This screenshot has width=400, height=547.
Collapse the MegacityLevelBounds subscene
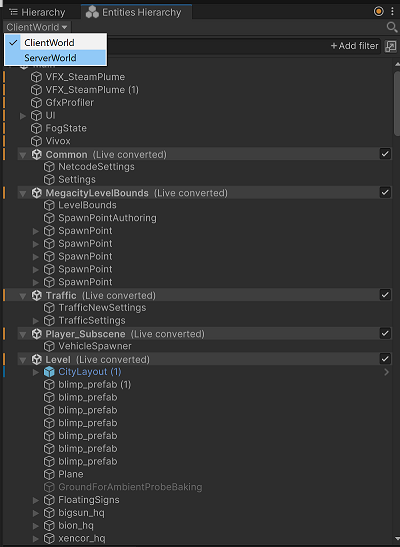(x=23, y=193)
